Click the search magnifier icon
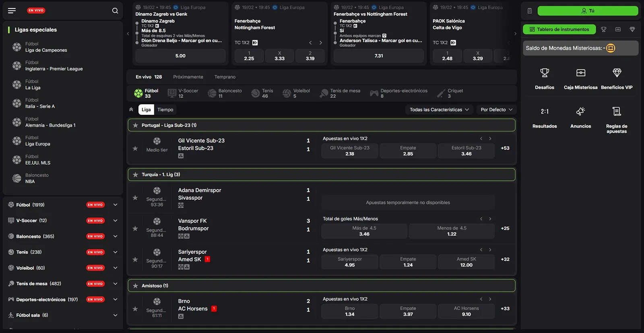This screenshot has height=333, width=644. click(x=115, y=10)
